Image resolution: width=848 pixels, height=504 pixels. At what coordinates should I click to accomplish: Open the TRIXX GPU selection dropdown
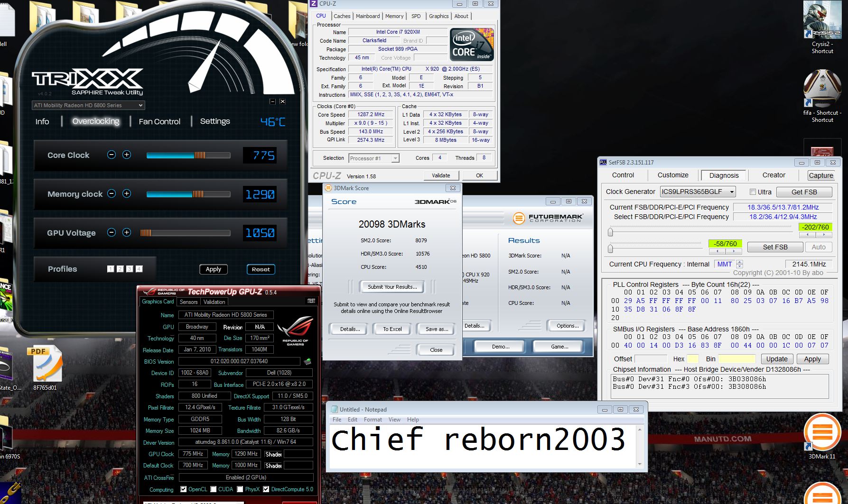[x=88, y=105]
